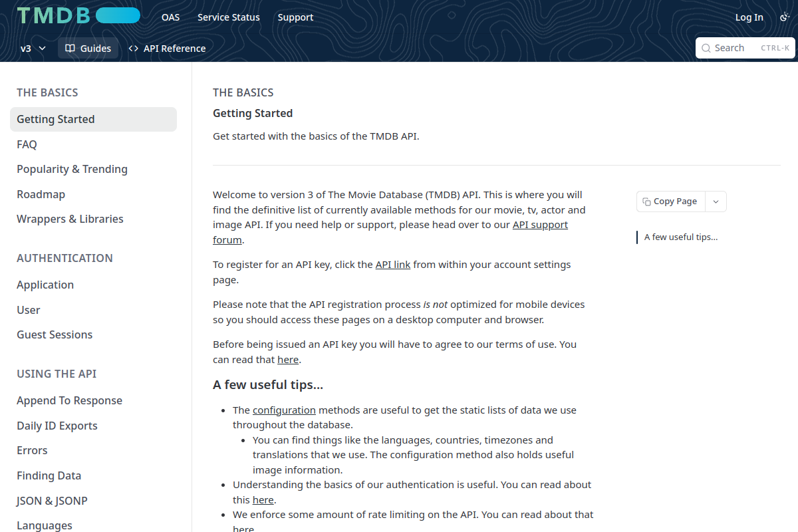Open Service Status in top navigation

coord(229,17)
